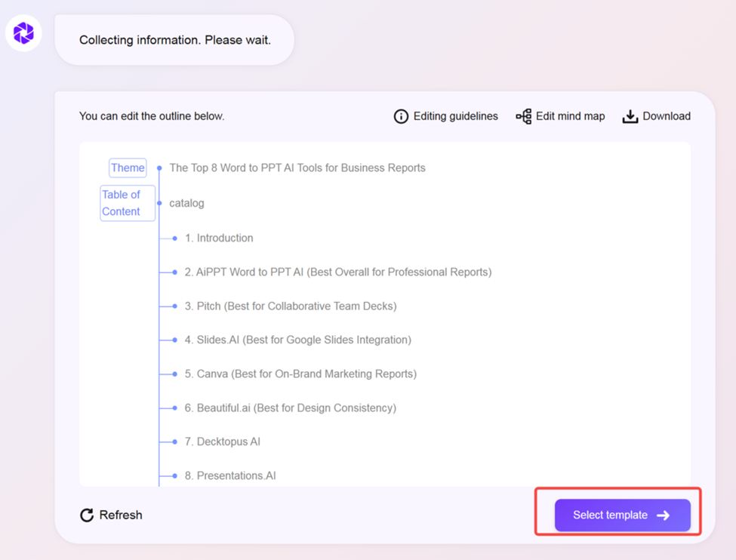Screen dimensions: 736x560
Task: Open the Edit mind map view
Action: pyautogui.click(x=570, y=116)
